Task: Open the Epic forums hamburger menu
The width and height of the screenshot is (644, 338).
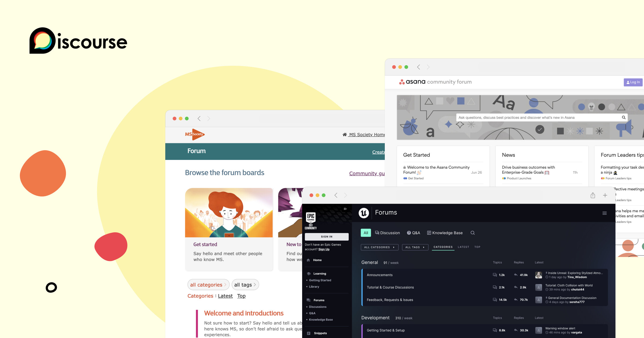Action: 604,213
